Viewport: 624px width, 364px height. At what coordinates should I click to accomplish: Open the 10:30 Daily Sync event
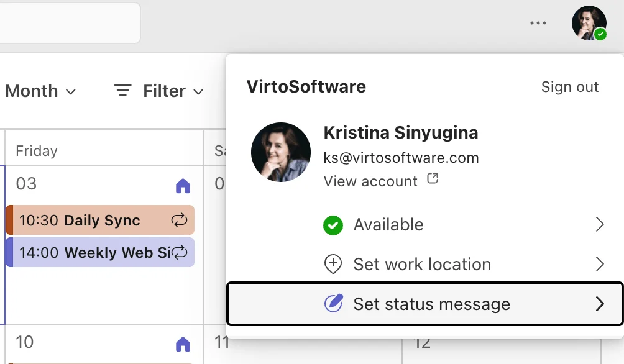(100, 220)
